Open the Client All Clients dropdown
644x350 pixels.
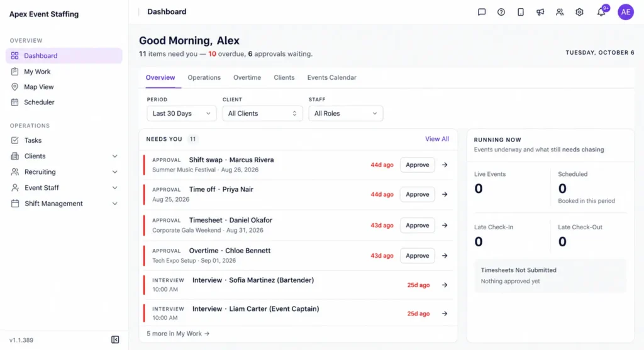pos(262,113)
